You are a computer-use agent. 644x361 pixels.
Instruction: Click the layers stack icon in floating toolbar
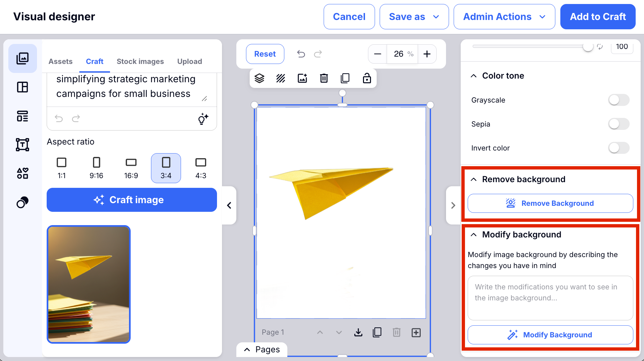tap(259, 78)
